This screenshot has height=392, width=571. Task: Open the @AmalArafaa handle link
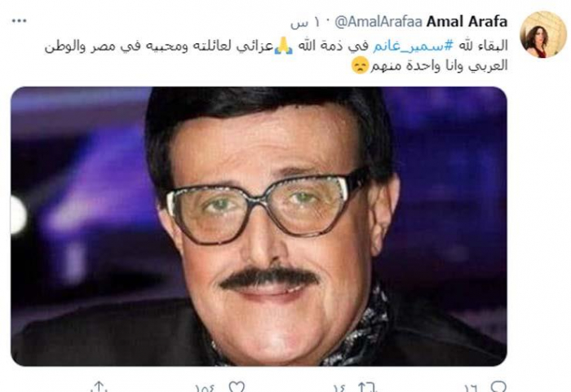378,22
